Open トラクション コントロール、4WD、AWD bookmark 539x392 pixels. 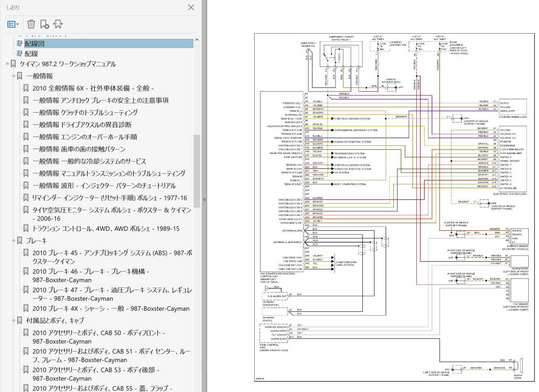click(x=106, y=228)
